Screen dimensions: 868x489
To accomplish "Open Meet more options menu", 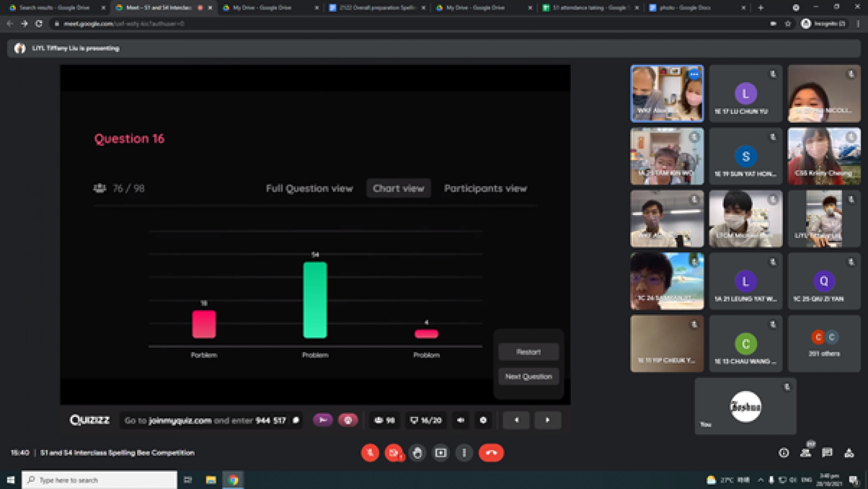I will point(464,453).
